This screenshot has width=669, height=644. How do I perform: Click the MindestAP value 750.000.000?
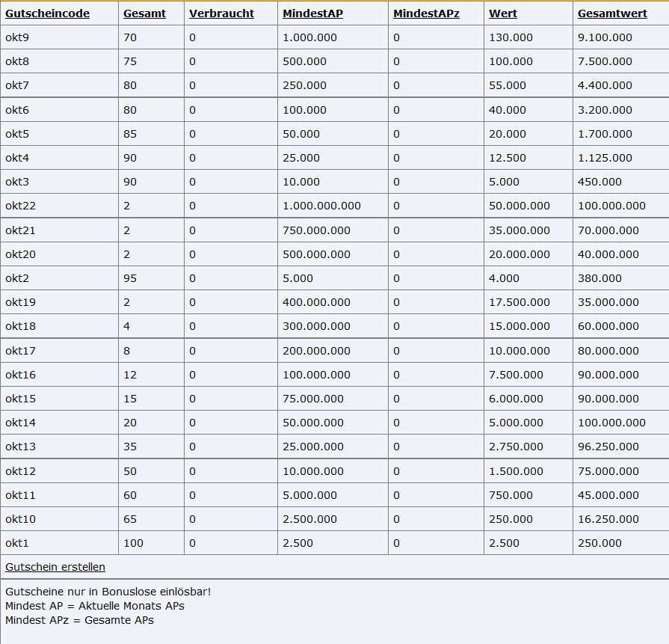pos(316,230)
